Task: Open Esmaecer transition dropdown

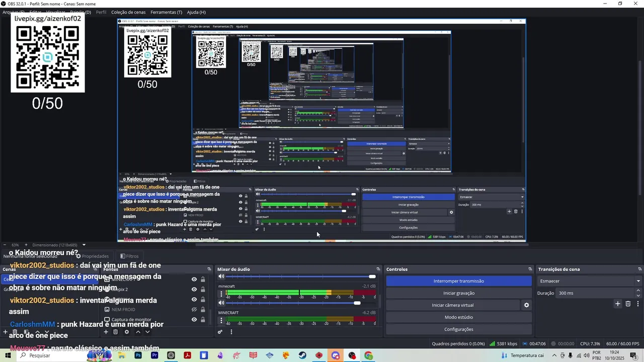Action: [590, 281]
